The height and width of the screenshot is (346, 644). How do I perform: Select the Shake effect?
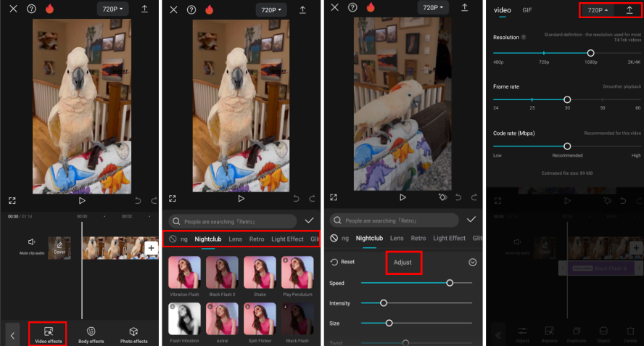tap(260, 276)
